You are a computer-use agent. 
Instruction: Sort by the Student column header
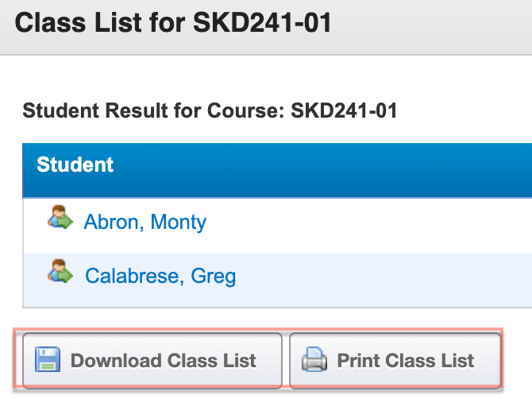tap(75, 165)
